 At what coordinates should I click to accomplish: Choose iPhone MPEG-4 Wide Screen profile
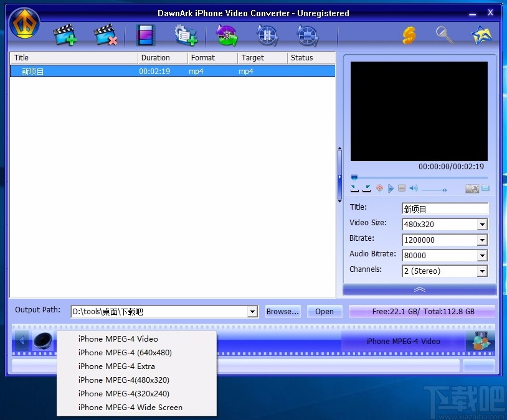click(130, 408)
